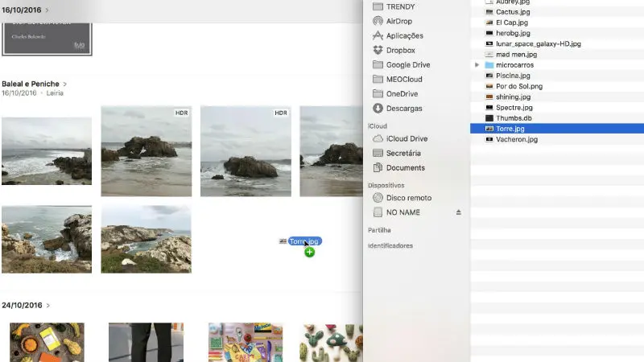Open HDR photo of single rock
The height and width of the screenshot is (362, 644).
[x=246, y=151]
